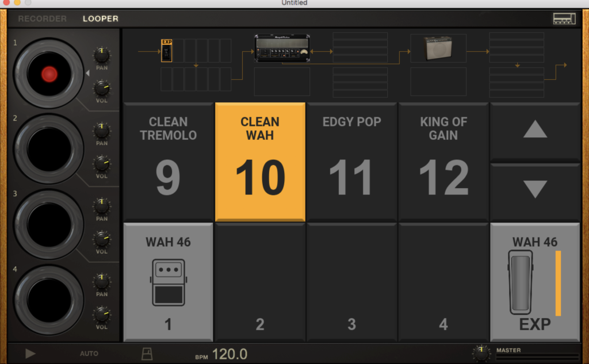Viewport: 589px width, 364px height.
Task: Click the metronome icon
Action: tap(147, 354)
